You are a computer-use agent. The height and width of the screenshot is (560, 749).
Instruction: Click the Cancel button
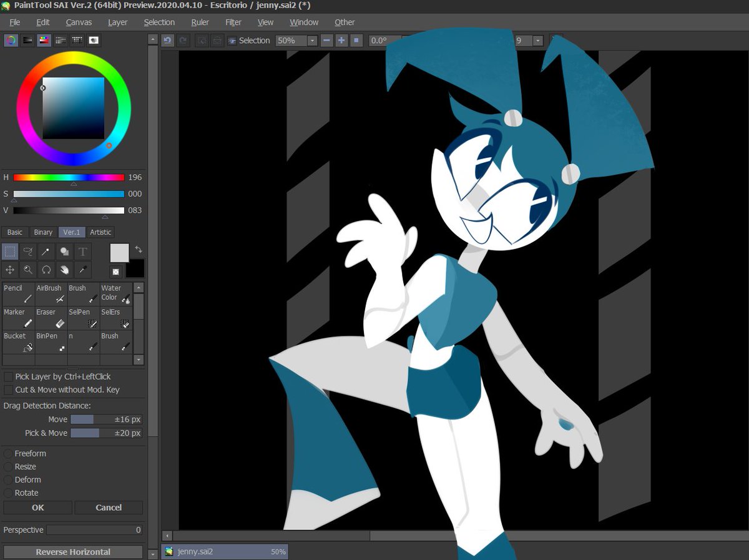tap(109, 508)
